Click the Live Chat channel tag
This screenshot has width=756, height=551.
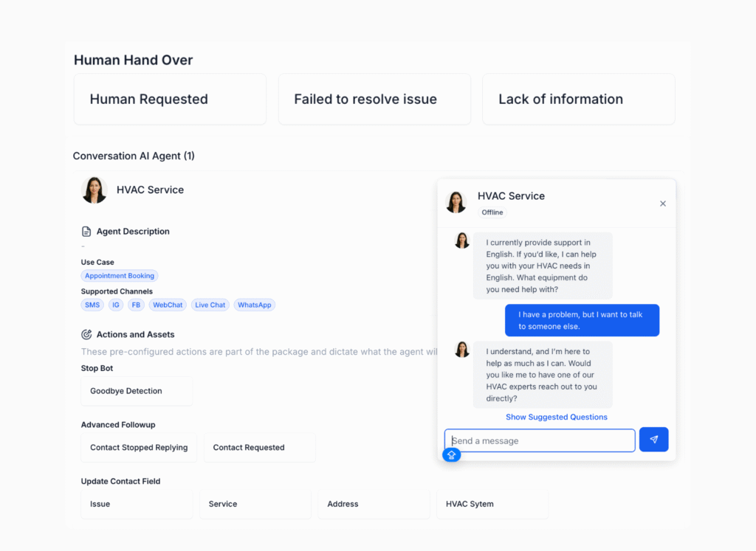click(210, 305)
